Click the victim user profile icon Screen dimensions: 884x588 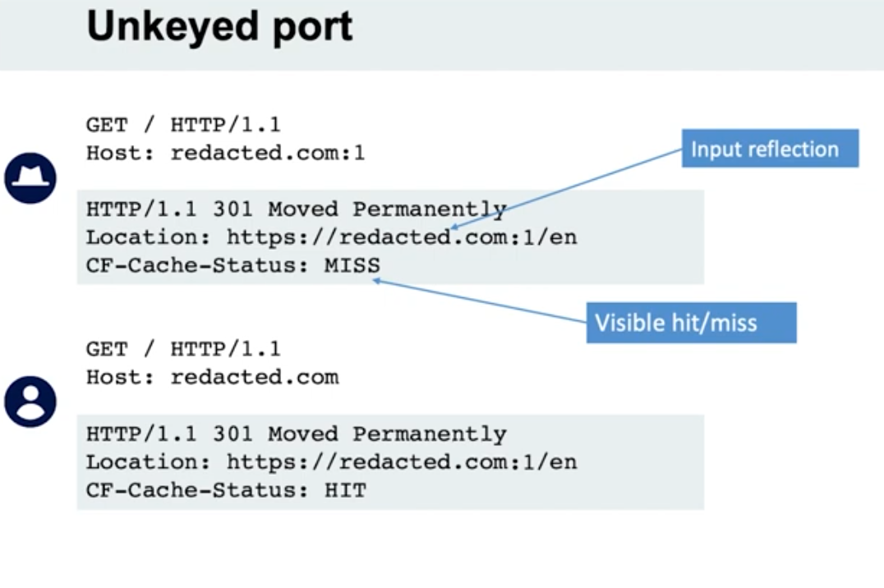pos(30,402)
